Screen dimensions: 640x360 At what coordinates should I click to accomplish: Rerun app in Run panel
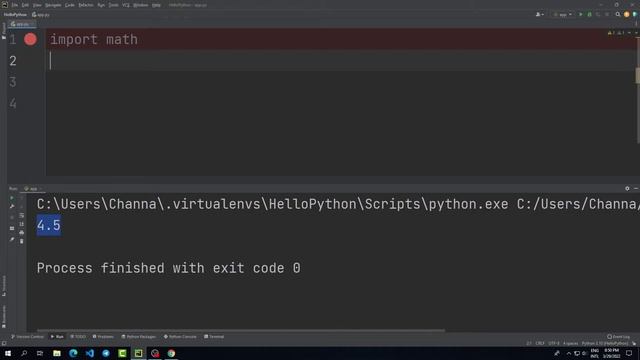pos(12,198)
